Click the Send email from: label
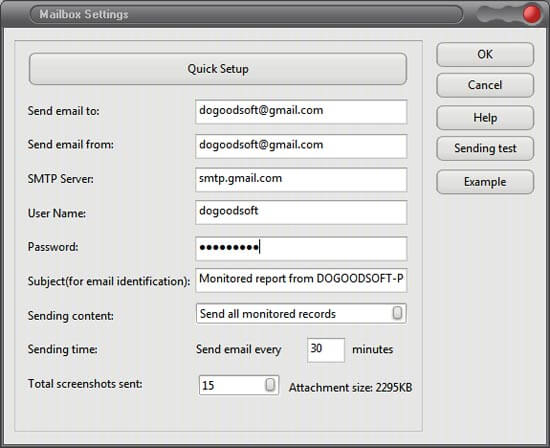550x448 pixels. pos(71,145)
